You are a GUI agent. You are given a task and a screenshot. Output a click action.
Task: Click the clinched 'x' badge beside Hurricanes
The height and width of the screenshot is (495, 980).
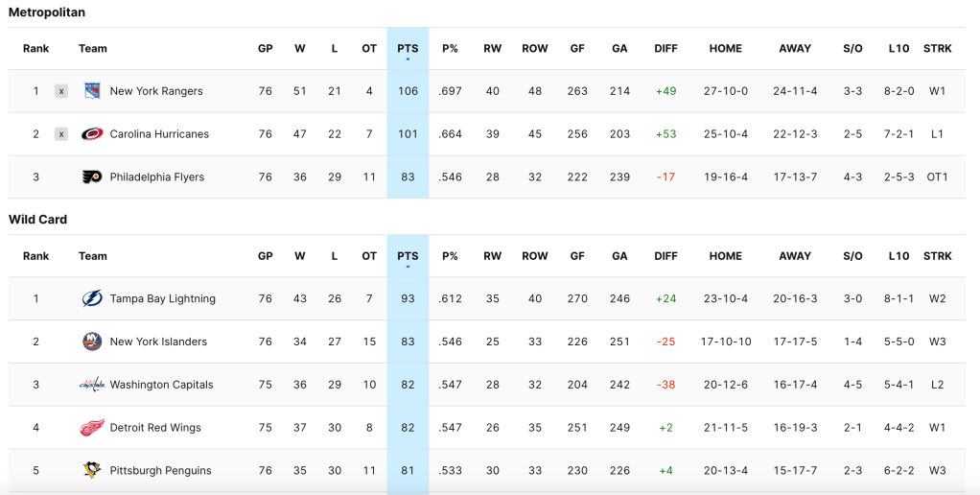click(x=61, y=134)
